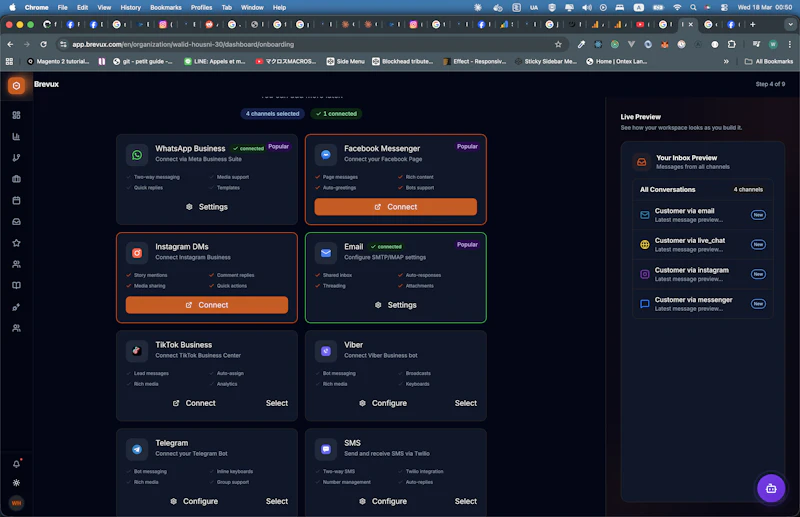The image size is (800, 517).
Task: Open the Chrome View menu
Action: (104, 8)
